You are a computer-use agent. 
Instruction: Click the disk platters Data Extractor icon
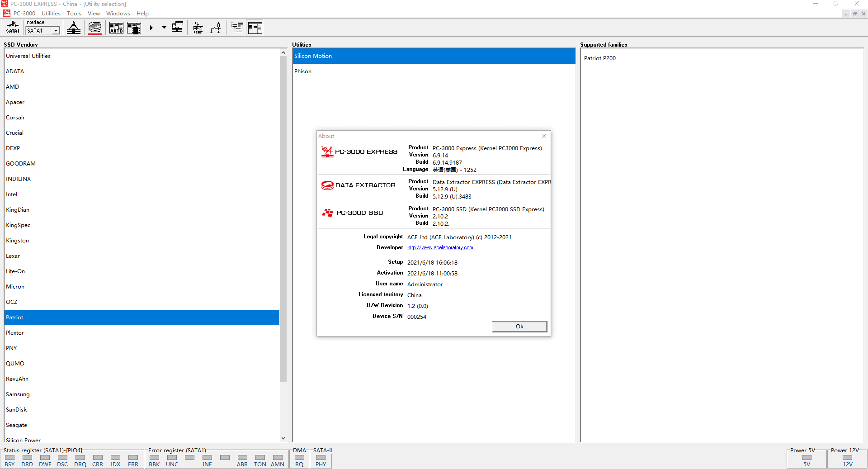click(x=95, y=28)
